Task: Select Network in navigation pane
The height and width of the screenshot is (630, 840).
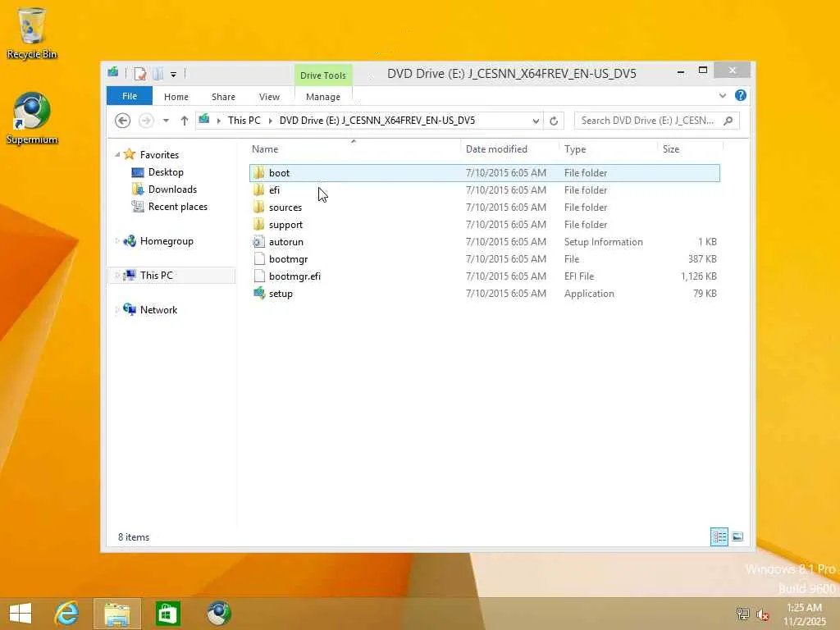Action: (158, 309)
